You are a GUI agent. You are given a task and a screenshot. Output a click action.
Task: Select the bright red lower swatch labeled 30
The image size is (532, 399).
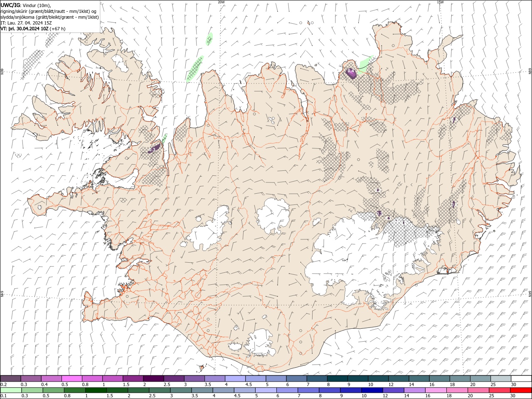521,390
